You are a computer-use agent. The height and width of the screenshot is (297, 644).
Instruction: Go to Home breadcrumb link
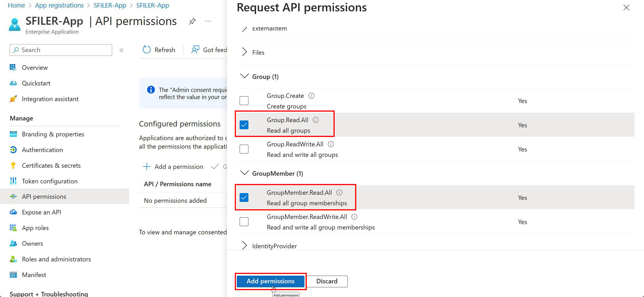pos(16,5)
